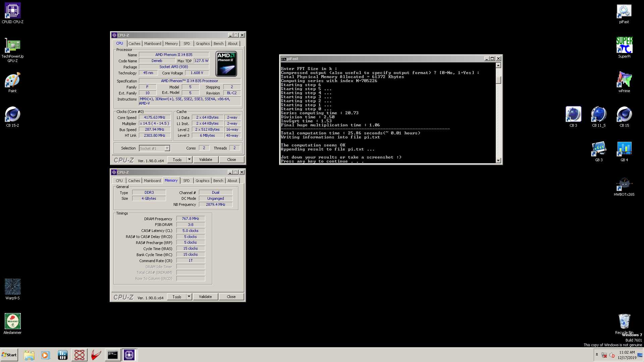Open the SuperPi desktop shortcut
644x362 pixels.
[624, 48]
